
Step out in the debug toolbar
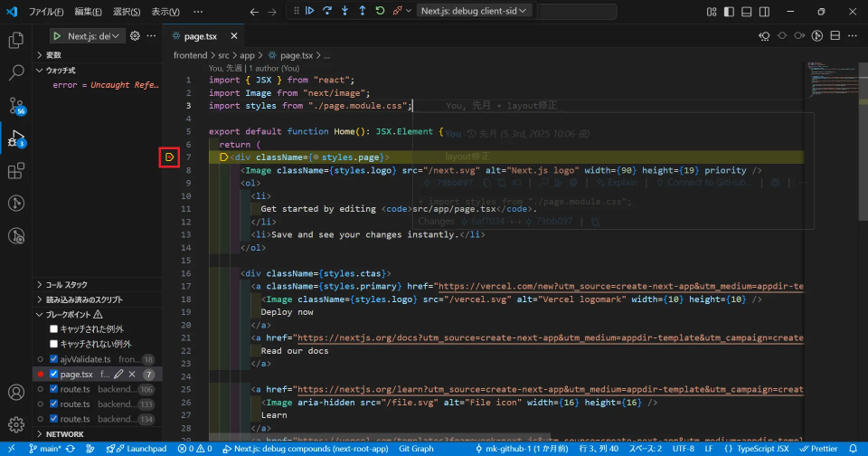tap(362, 11)
